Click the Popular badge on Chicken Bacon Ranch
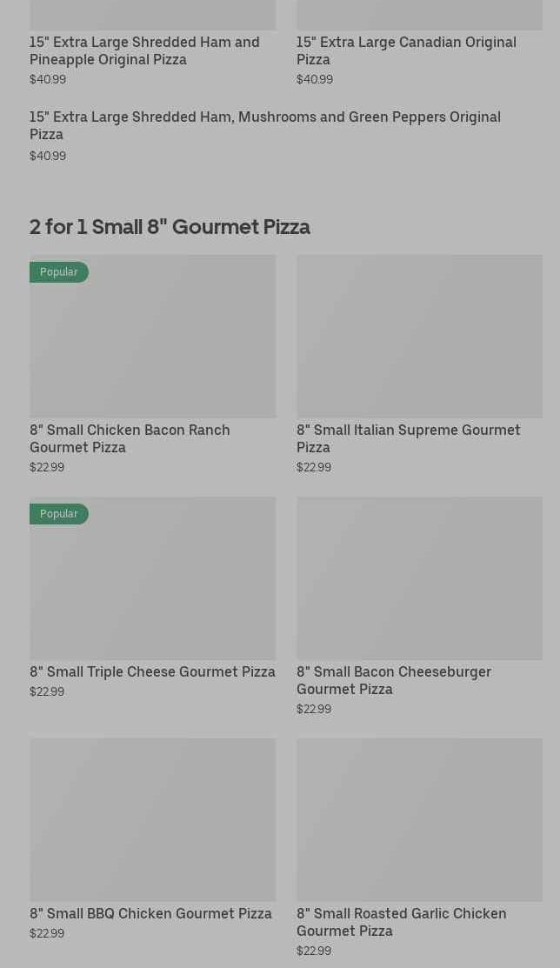 tap(59, 272)
